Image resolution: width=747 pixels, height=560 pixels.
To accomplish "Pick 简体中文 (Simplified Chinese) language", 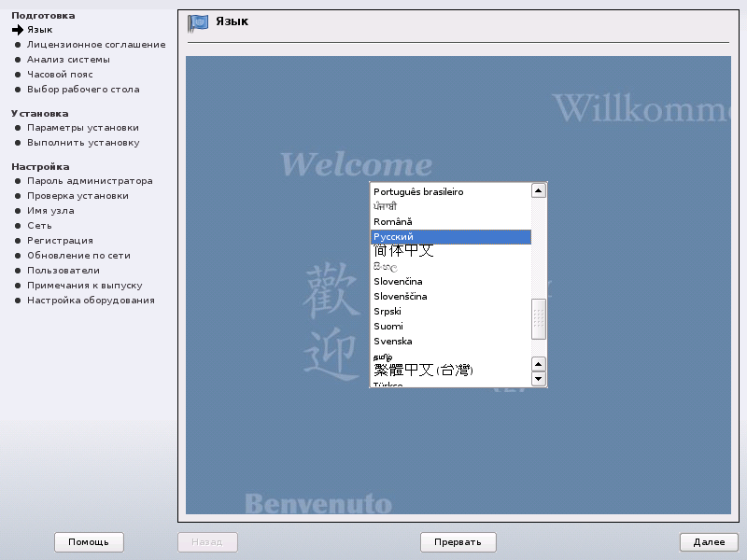I will pos(403,251).
